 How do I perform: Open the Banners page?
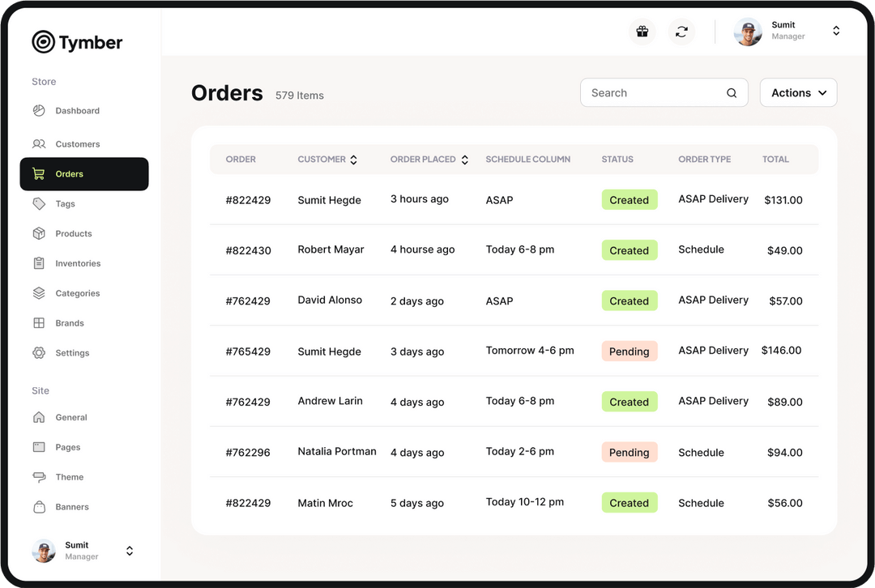tap(39, 506)
